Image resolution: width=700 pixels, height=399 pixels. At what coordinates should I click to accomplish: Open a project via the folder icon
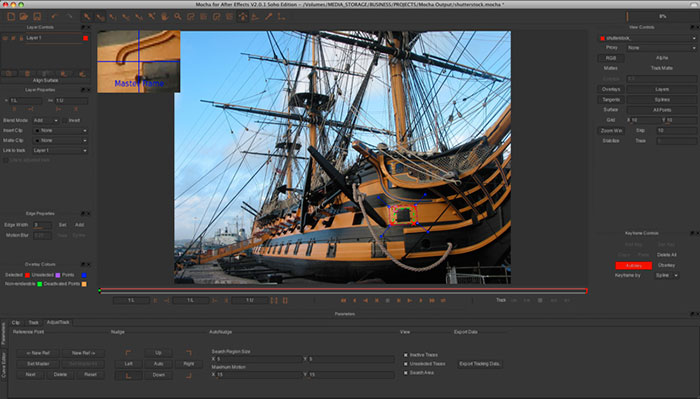24,17
